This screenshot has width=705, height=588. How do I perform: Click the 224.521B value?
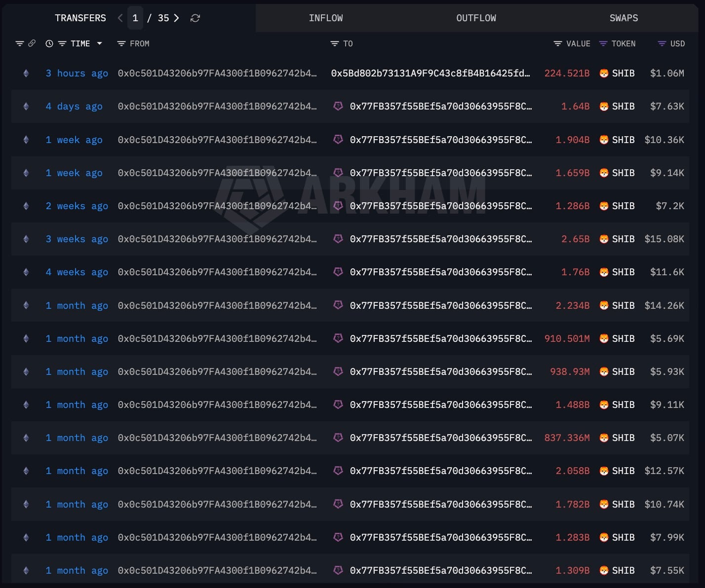pyautogui.click(x=567, y=73)
